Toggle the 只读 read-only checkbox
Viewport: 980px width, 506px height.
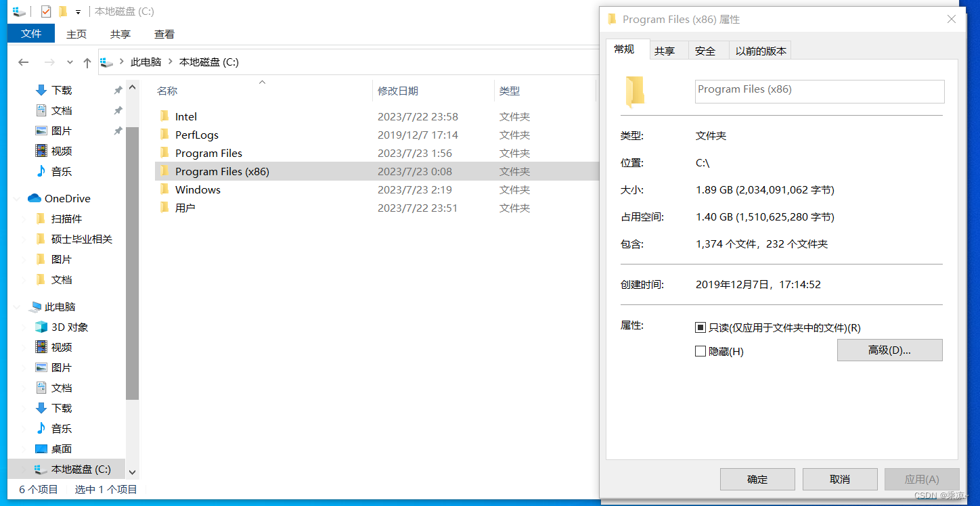(x=700, y=327)
